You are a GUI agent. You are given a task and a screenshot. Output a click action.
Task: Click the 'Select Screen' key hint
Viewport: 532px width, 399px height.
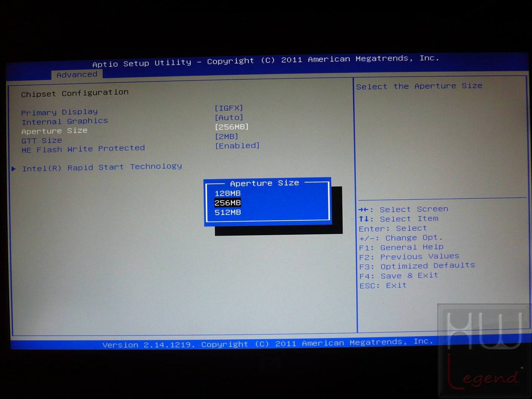tap(403, 209)
